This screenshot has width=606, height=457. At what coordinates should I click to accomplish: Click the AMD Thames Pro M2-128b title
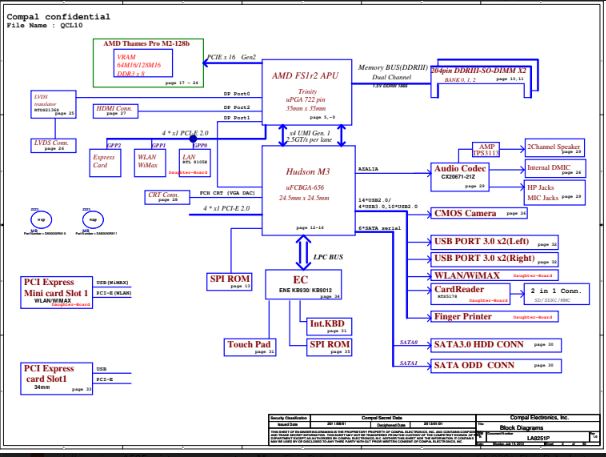(146, 44)
